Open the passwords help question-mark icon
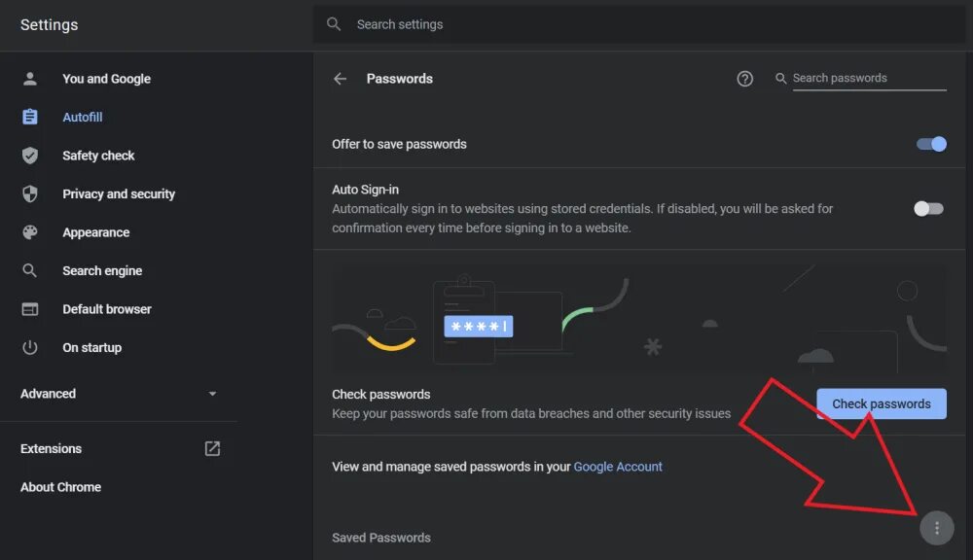973x560 pixels. click(x=744, y=79)
